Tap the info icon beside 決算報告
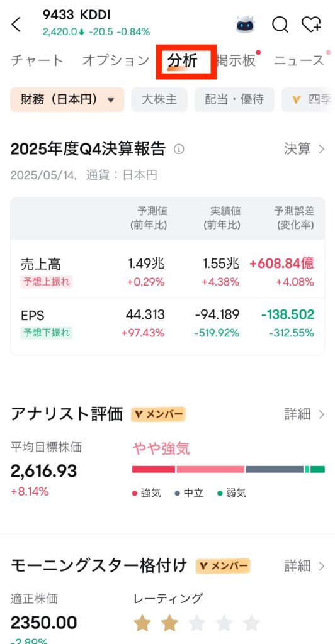This screenshot has width=335, height=644. 179,149
